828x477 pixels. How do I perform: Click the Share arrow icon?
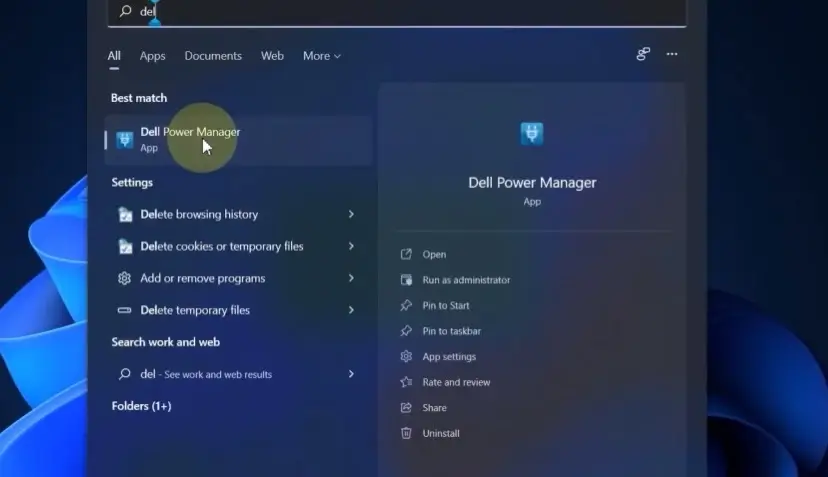(406, 408)
